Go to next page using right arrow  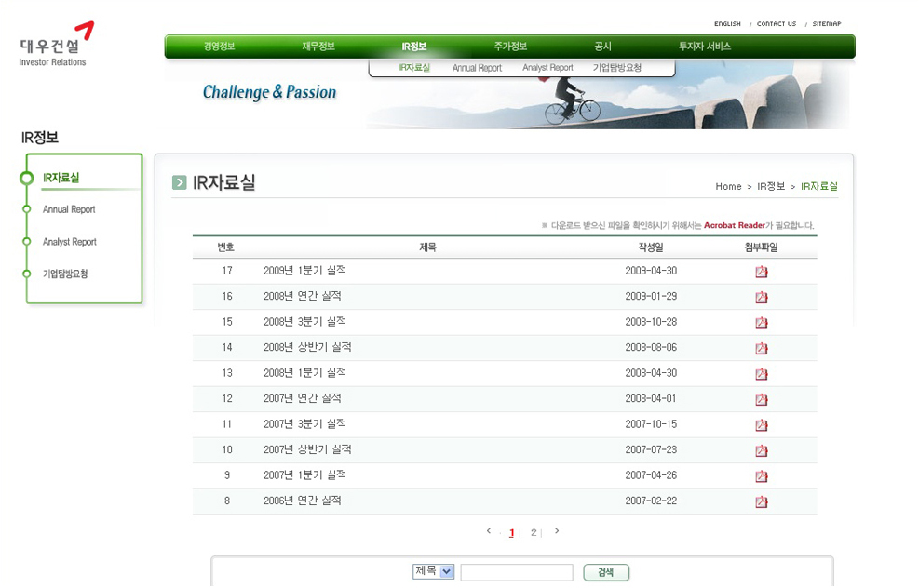coord(557,531)
